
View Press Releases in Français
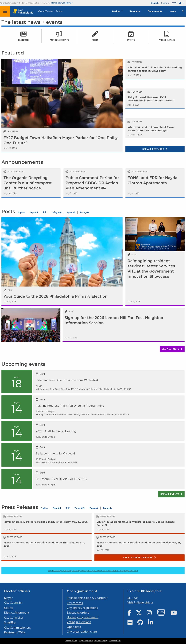[x=107, y=508]
